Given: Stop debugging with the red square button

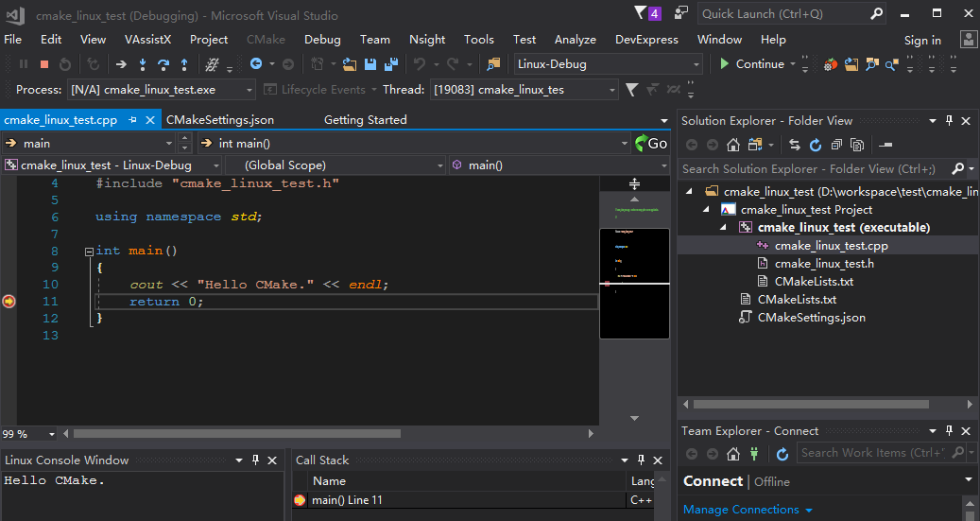Looking at the screenshot, I should 43,64.
